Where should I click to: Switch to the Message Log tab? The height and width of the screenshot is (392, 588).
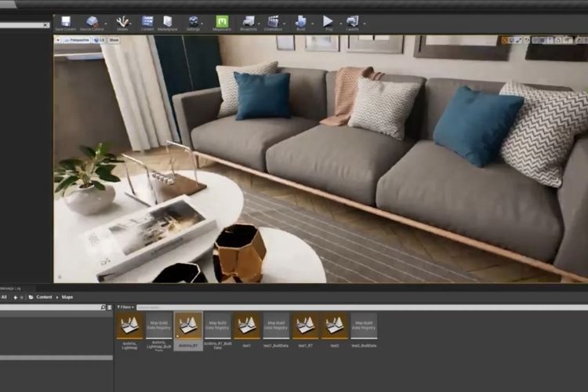10,289
